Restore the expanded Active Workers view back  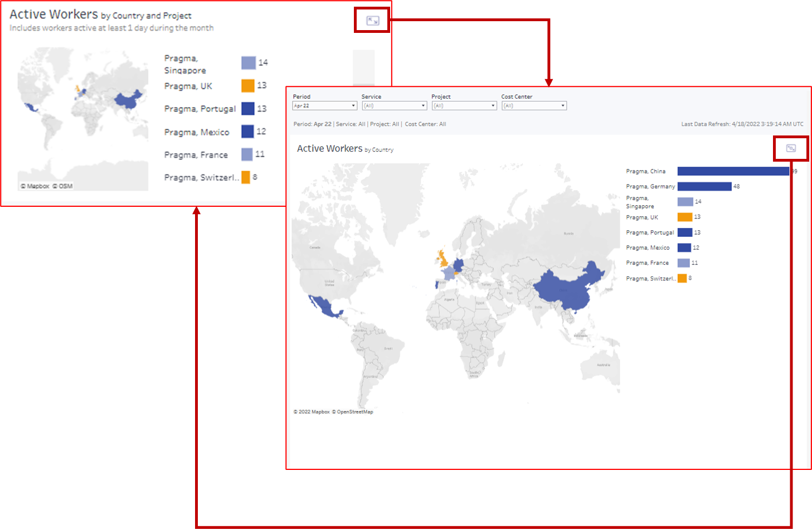tap(791, 148)
